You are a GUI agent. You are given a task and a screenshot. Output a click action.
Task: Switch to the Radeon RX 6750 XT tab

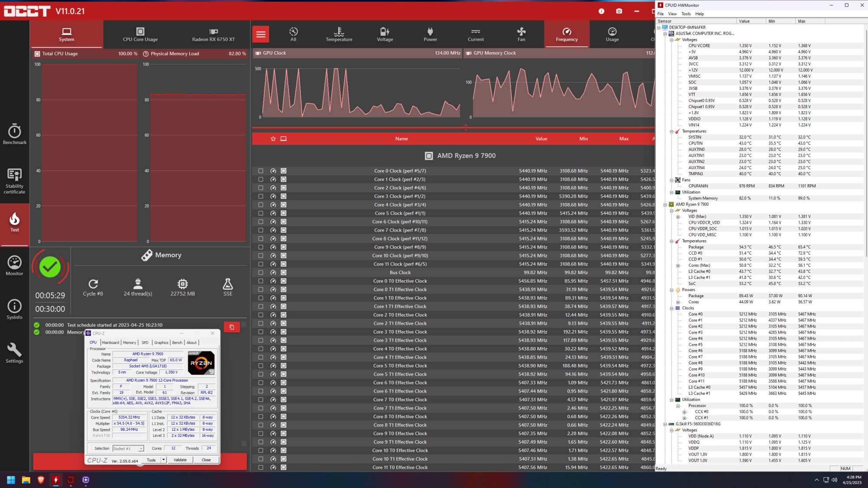(213, 34)
